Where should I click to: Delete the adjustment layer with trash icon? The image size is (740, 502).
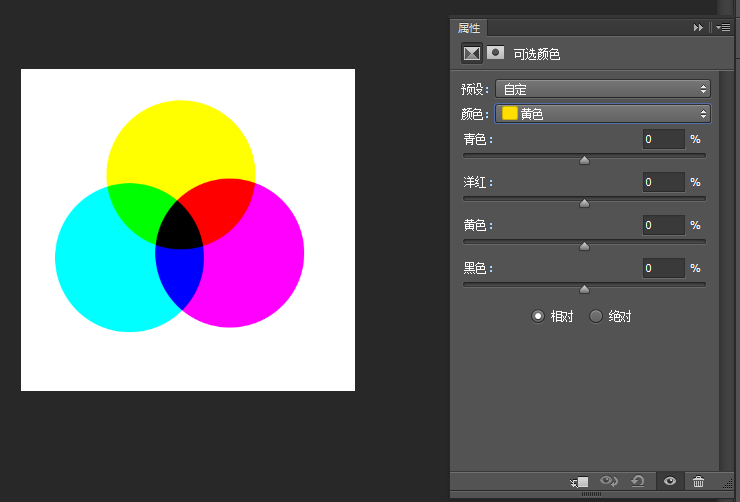click(x=698, y=481)
